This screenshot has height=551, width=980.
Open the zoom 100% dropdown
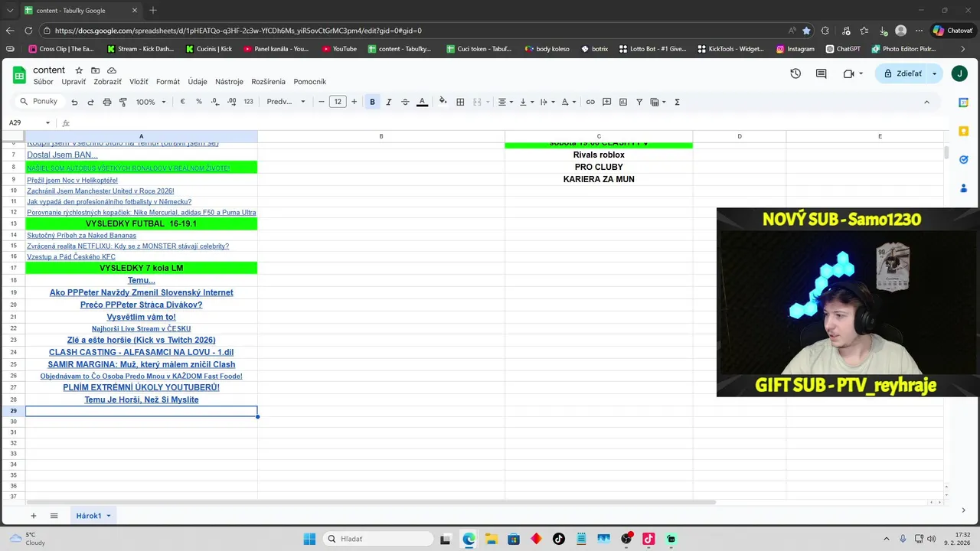point(151,102)
